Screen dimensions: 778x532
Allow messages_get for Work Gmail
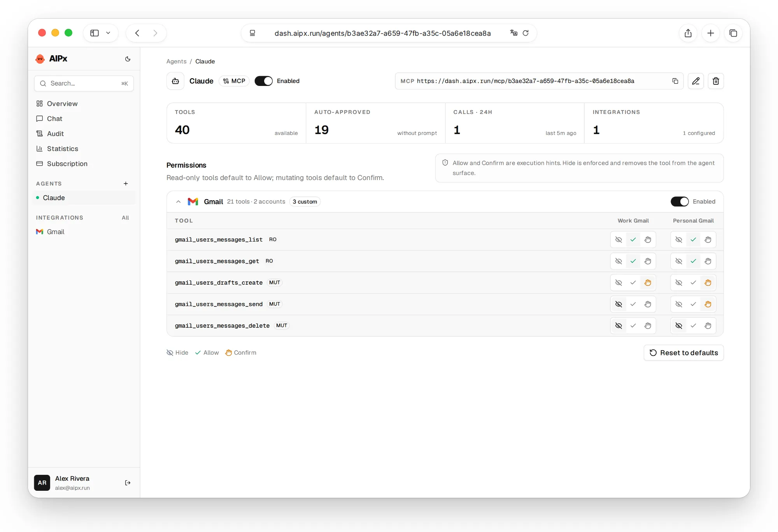[633, 261]
